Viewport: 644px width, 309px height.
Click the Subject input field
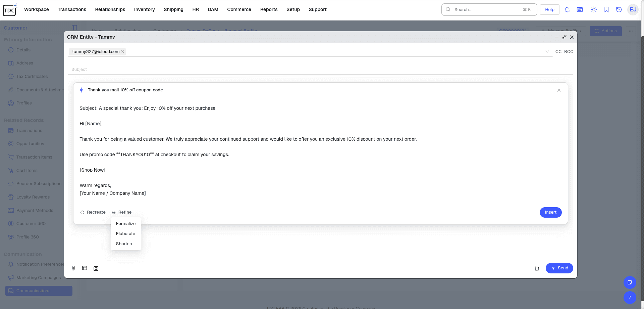tap(320, 70)
